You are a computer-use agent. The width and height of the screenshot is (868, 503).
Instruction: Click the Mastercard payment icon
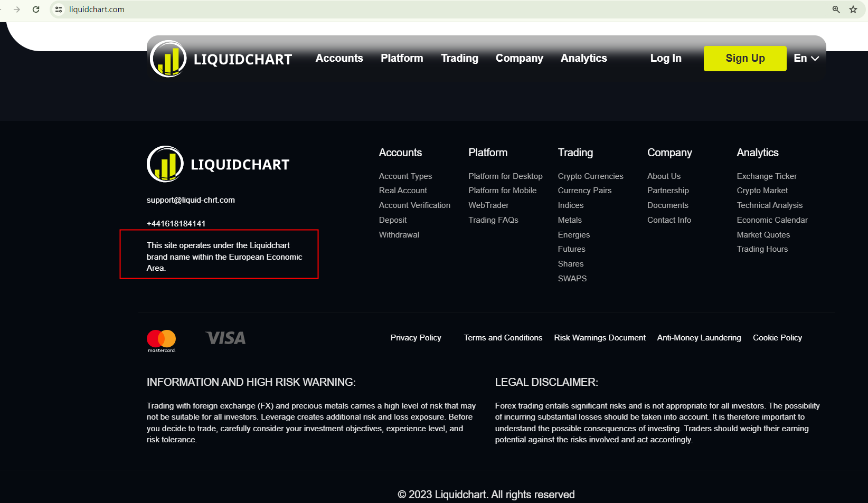(x=161, y=340)
